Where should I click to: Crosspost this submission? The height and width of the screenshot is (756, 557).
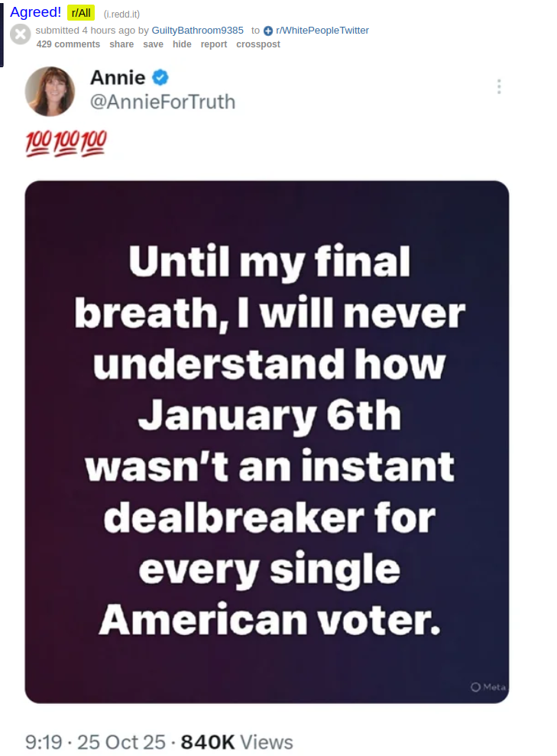258,44
